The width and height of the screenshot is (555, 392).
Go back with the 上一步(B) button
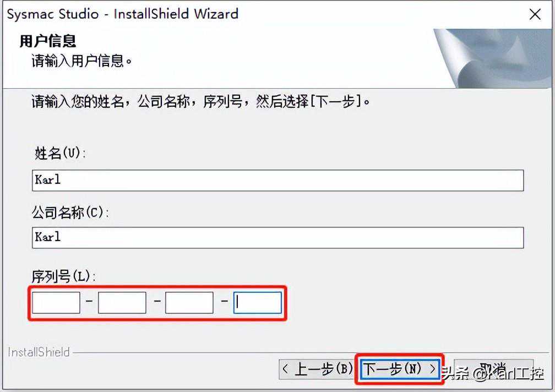point(317,369)
